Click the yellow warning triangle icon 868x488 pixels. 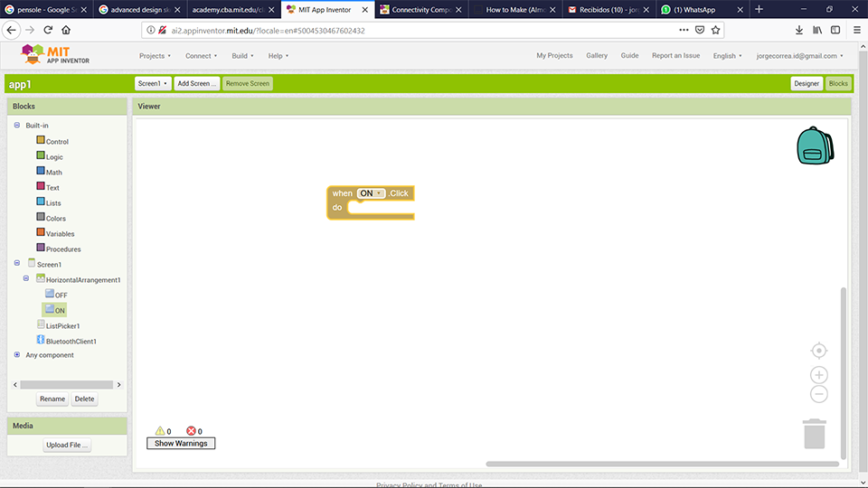160,430
